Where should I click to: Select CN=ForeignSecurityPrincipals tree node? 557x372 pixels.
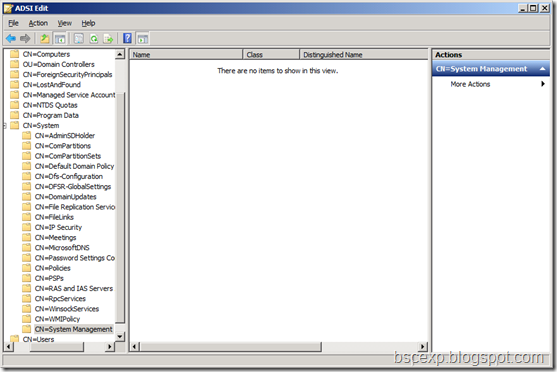click(67, 75)
